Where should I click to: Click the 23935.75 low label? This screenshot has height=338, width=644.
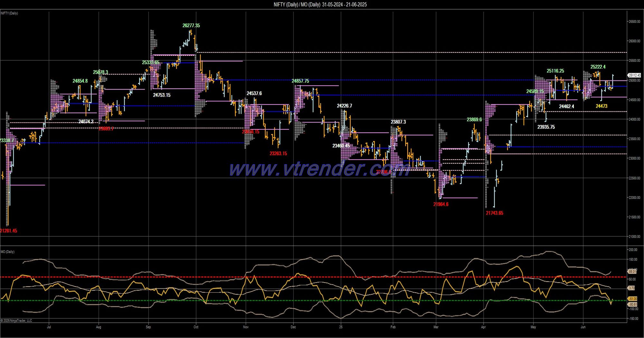point(546,127)
